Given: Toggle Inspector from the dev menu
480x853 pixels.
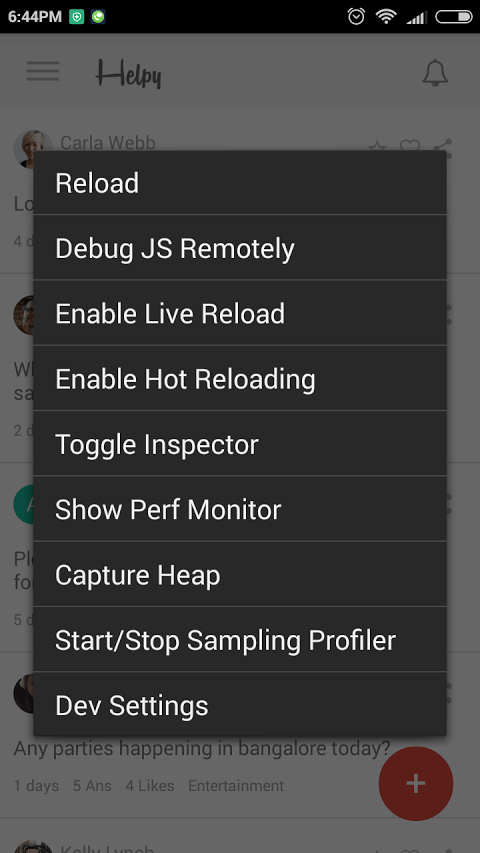Looking at the screenshot, I should 240,443.
